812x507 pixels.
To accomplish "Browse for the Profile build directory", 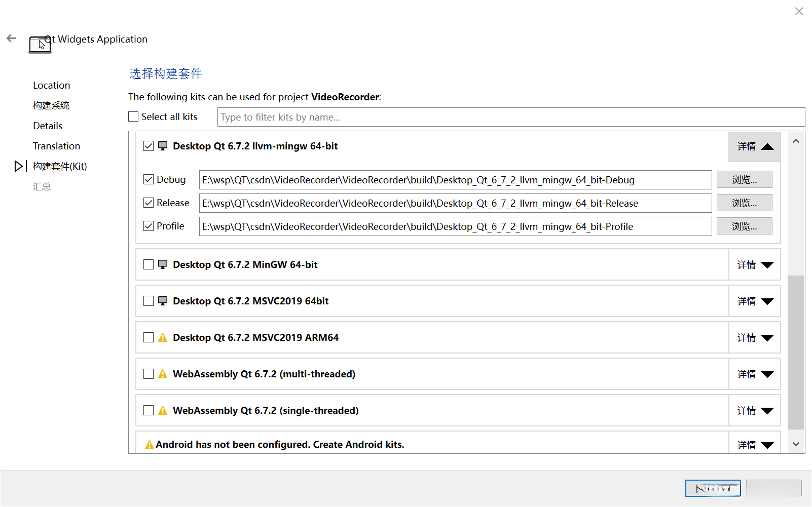I will point(744,226).
